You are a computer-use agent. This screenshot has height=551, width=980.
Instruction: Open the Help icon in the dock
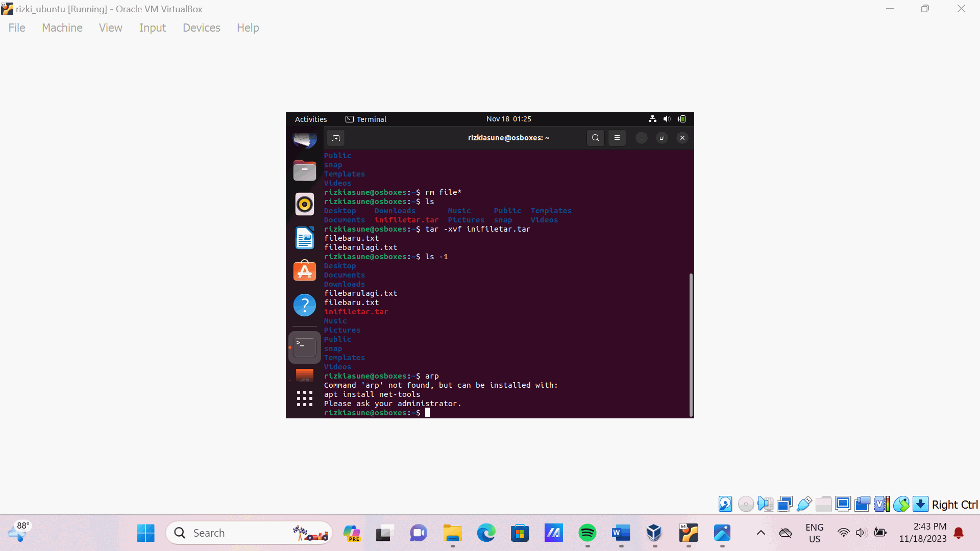[x=305, y=305]
